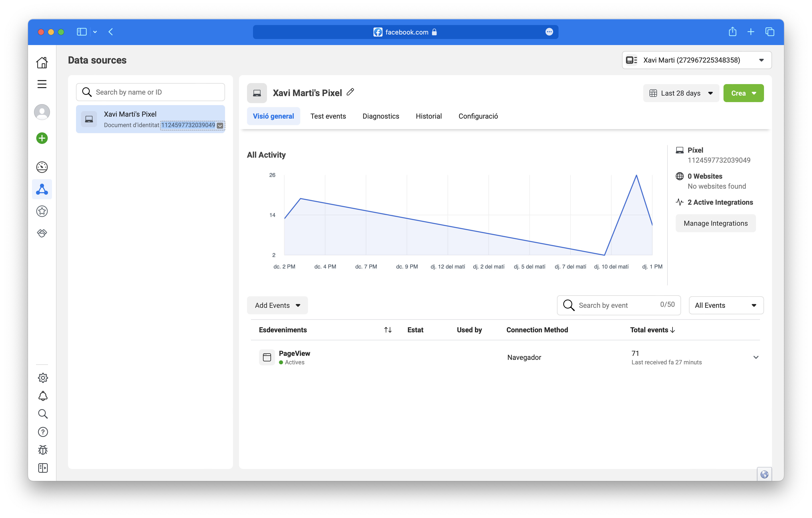Viewport: 812px width, 518px height.
Task: Open the All Events filter dropdown
Action: [726, 305]
